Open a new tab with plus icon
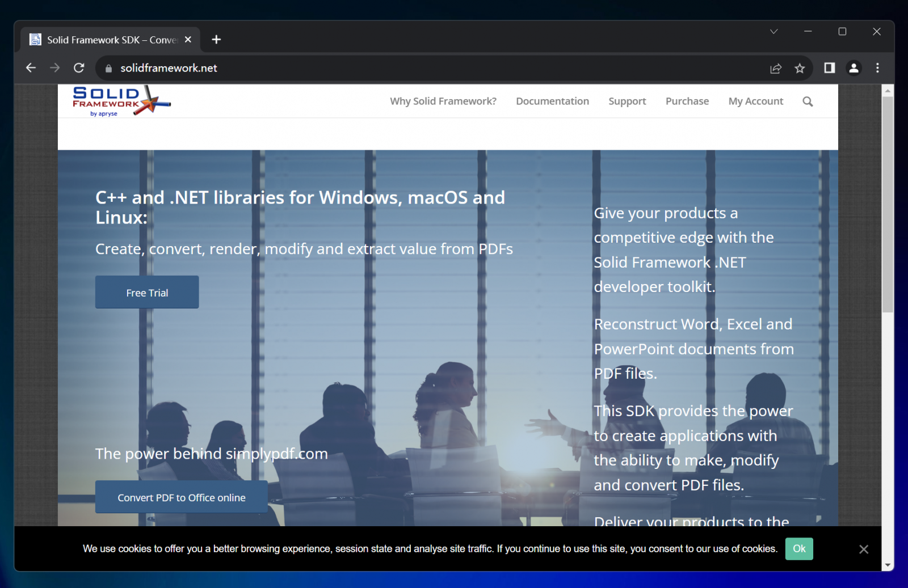The height and width of the screenshot is (588, 908). [216, 40]
